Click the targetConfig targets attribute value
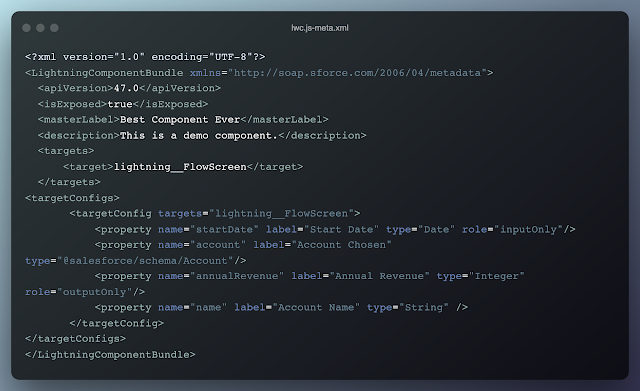The image size is (640, 391). [x=281, y=213]
